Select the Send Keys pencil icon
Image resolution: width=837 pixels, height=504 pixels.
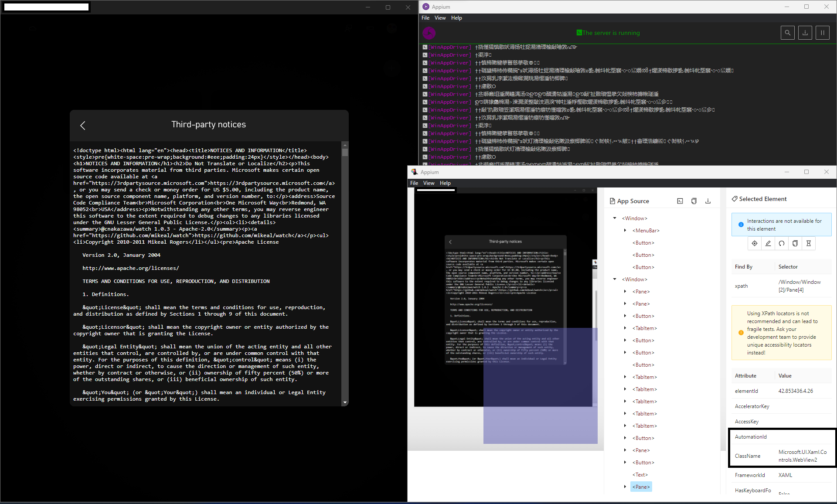point(768,243)
